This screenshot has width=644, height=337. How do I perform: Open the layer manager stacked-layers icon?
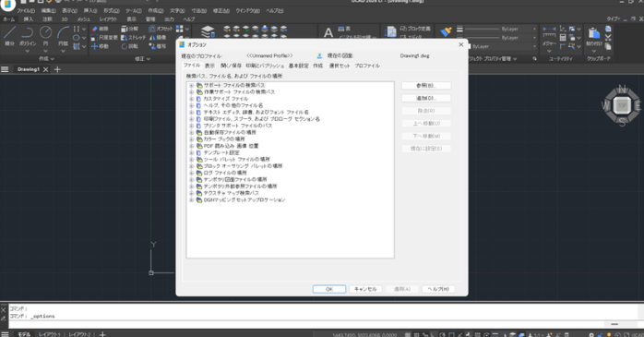tap(208, 31)
